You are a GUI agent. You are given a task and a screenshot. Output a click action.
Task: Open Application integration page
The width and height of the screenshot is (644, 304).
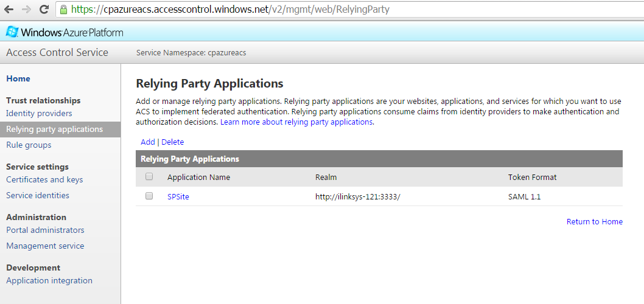pyautogui.click(x=49, y=281)
